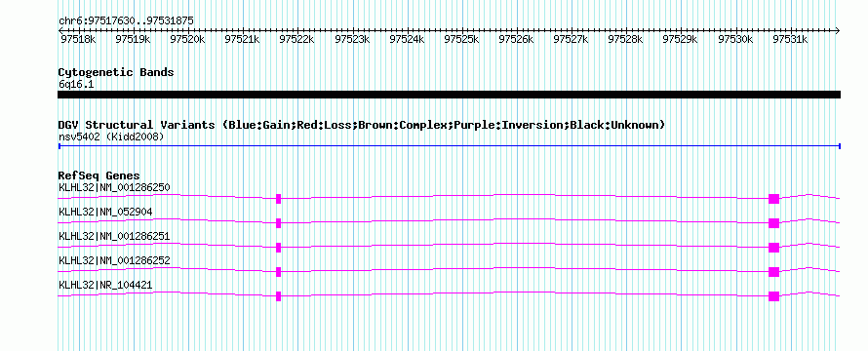868x351 pixels.
Task: Select the narrow exon of NR_104421
Action: 279,296
